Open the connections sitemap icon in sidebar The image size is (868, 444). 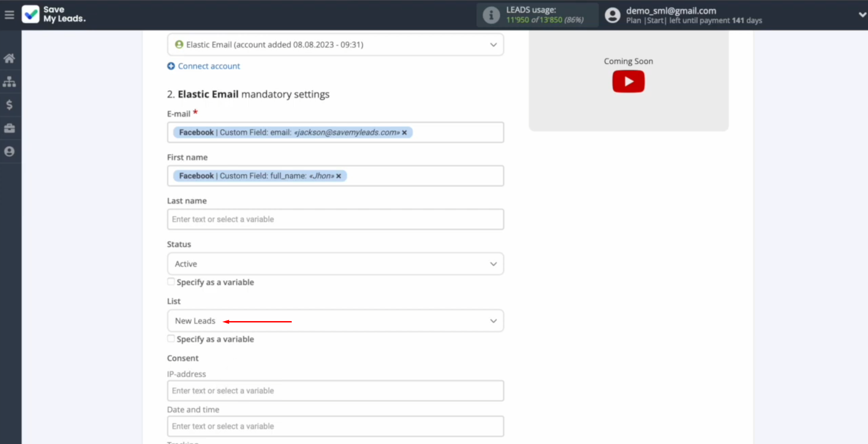point(9,82)
